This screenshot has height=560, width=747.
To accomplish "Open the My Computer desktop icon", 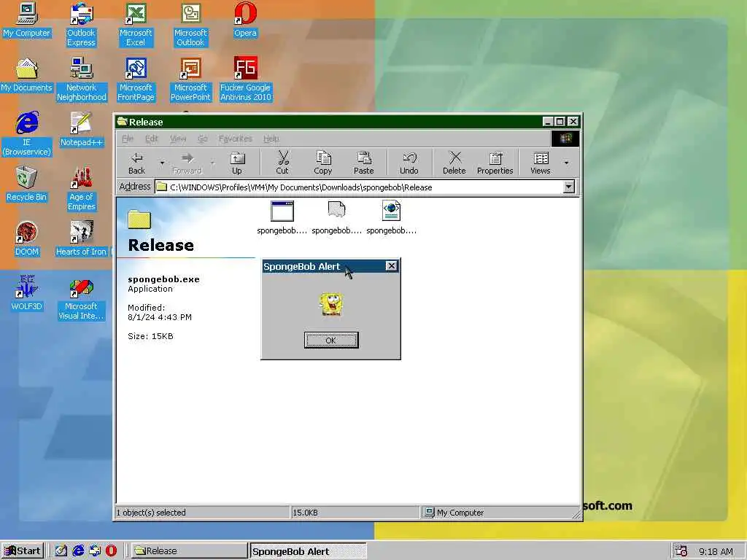I will coord(26,20).
